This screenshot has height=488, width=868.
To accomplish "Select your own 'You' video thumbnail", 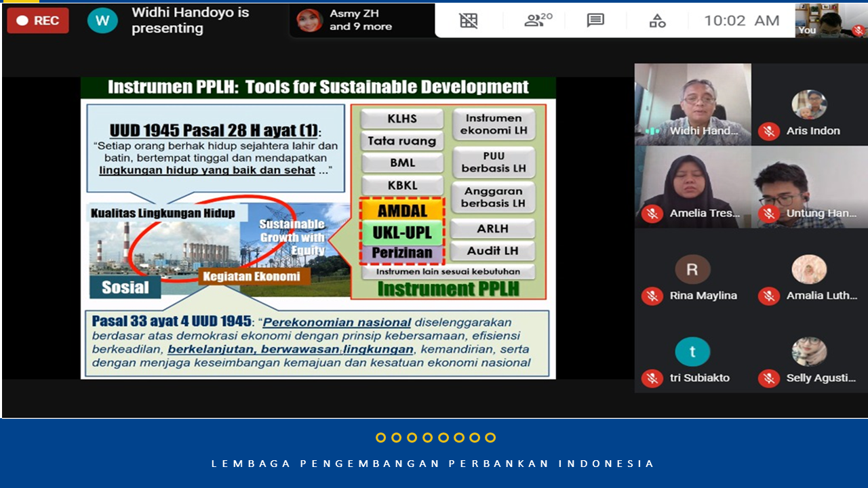I will point(831,20).
